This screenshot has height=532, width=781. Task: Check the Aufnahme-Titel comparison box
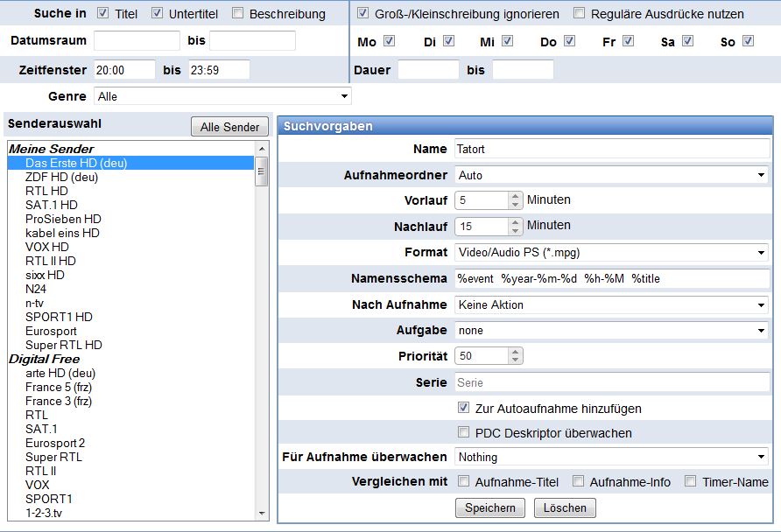(464, 481)
